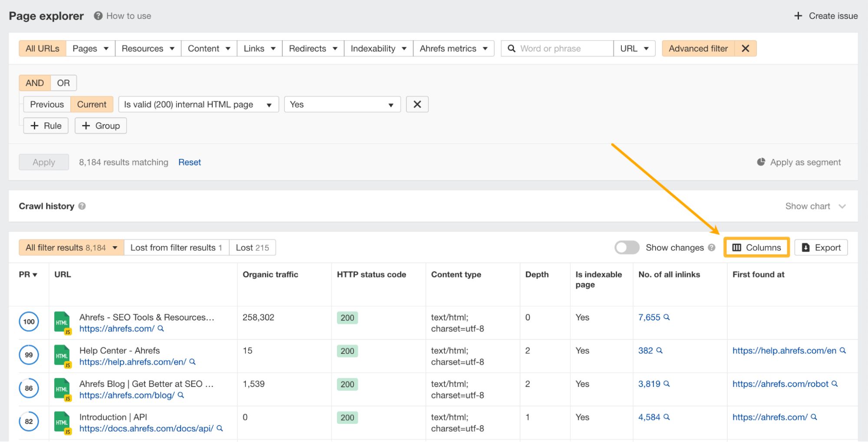Screen dimensions: 868x442
Task: Click into the Word or phrase search field
Action: [558, 49]
